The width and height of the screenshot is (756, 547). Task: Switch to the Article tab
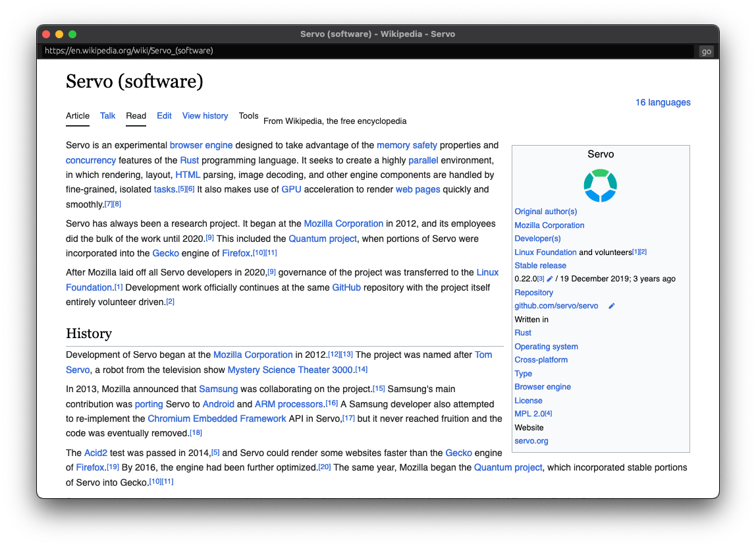point(78,116)
